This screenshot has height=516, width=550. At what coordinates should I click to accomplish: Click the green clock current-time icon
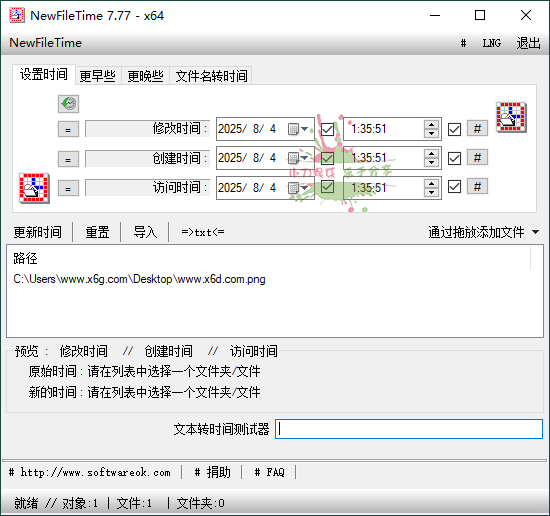[x=68, y=104]
